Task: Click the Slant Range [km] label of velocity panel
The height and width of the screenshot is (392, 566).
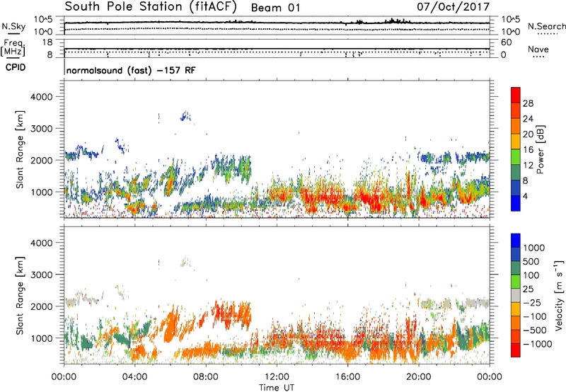Action: point(20,295)
